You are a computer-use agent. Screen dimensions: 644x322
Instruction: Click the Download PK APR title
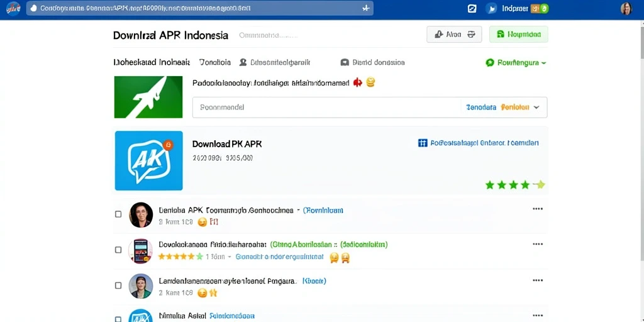point(226,144)
